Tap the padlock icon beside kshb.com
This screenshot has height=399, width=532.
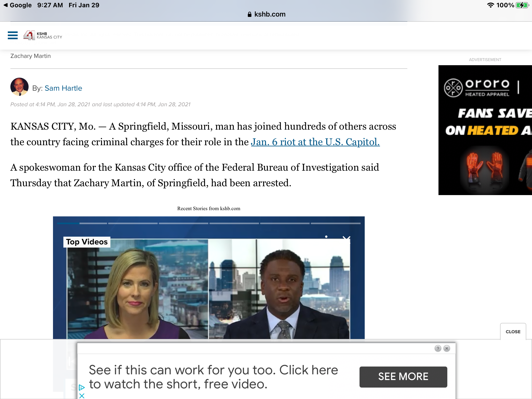coord(250,14)
